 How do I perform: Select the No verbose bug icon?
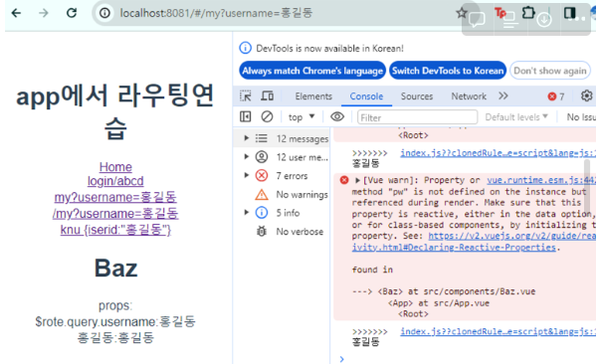pyautogui.click(x=262, y=232)
